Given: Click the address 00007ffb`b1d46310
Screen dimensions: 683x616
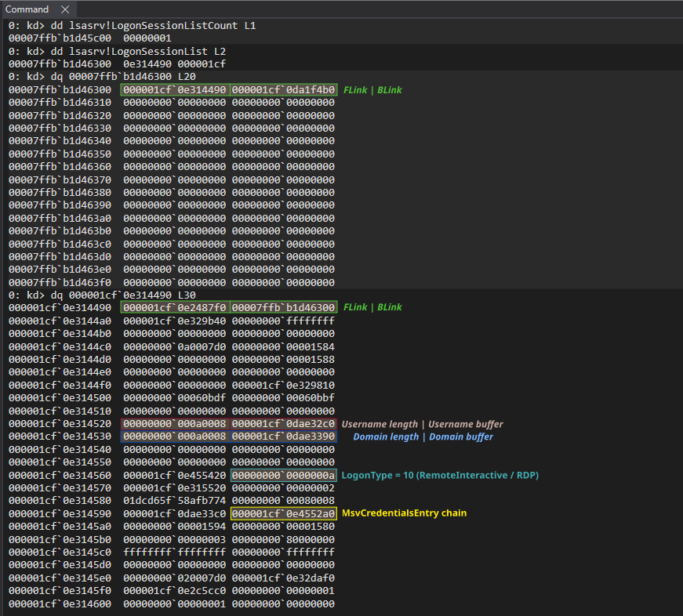Looking at the screenshot, I should point(60,103).
